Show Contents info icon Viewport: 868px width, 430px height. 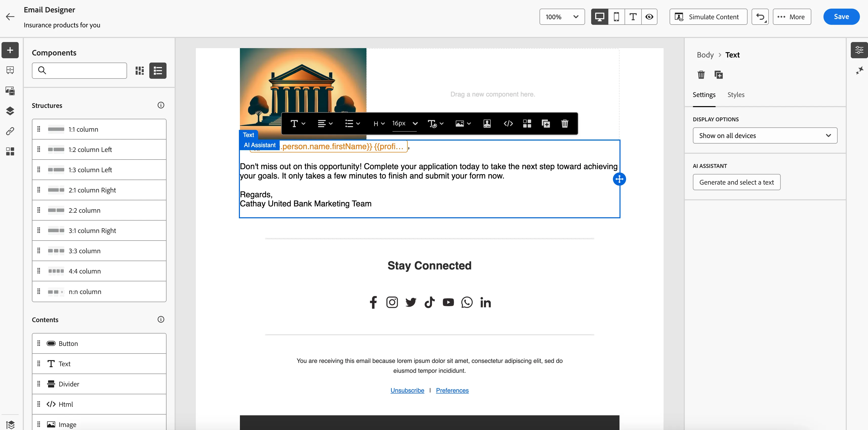[x=161, y=319]
